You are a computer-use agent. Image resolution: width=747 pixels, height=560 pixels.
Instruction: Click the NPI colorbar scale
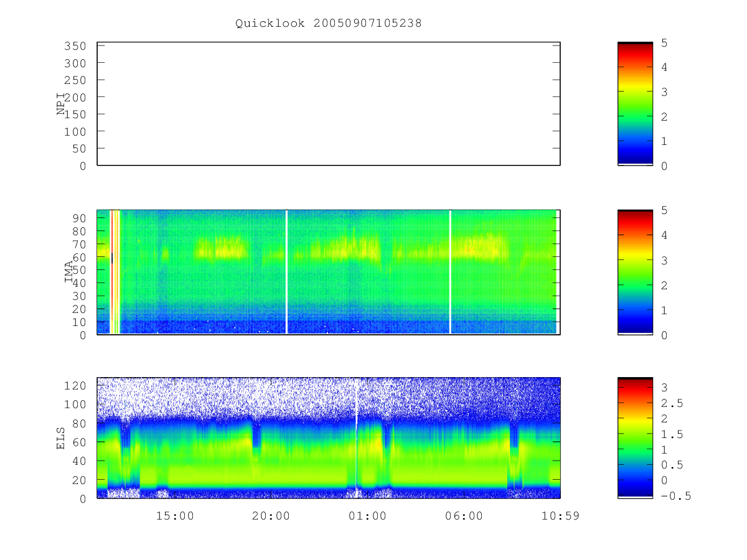click(x=635, y=104)
